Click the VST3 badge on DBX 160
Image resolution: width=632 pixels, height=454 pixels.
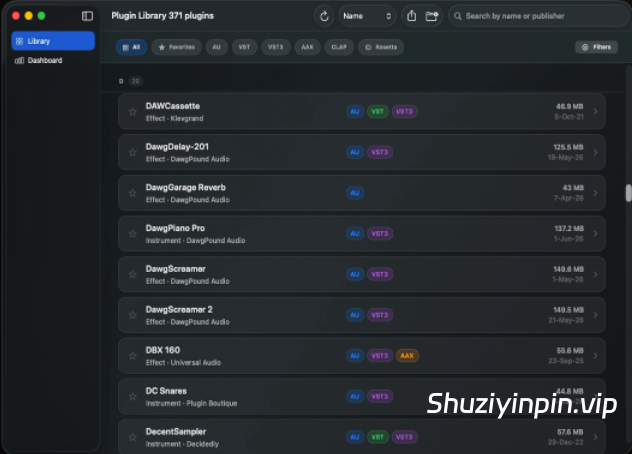click(380, 356)
